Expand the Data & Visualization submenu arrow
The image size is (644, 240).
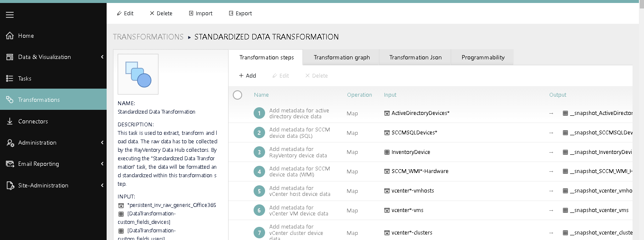click(102, 57)
